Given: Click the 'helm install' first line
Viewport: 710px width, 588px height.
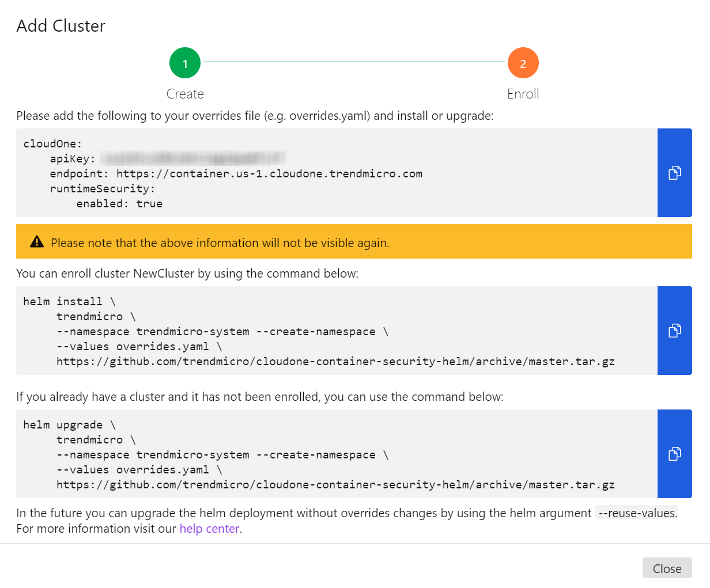Looking at the screenshot, I should [x=69, y=302].
